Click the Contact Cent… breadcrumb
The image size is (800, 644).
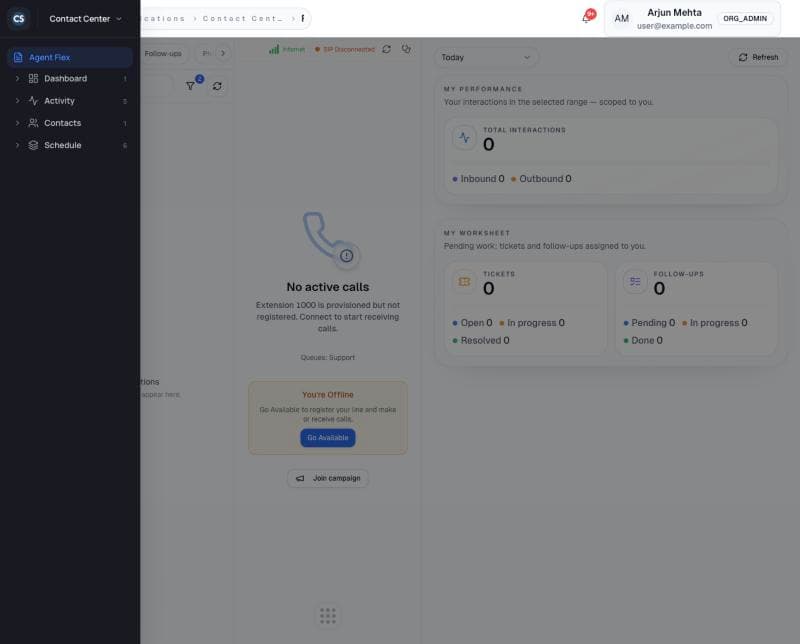click(x=242, y=18)
